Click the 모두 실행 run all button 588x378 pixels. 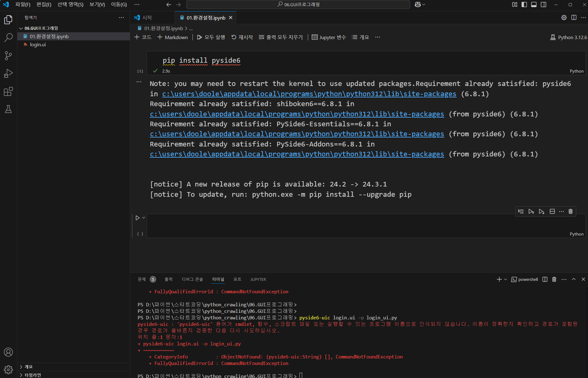click(211, 37)
